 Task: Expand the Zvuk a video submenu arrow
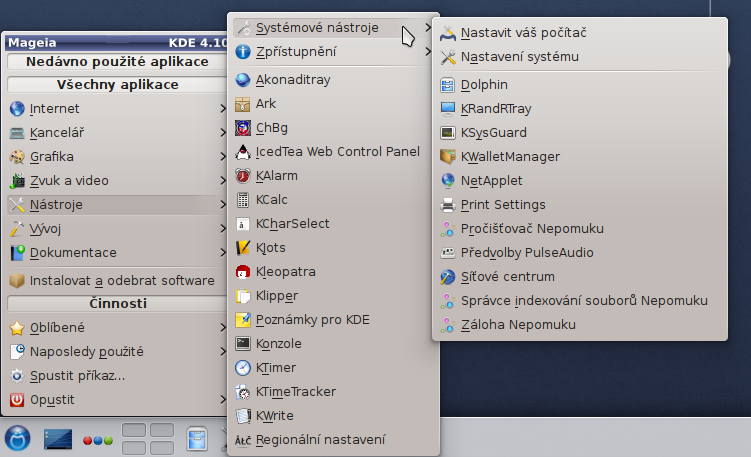(x=223, y=181)
